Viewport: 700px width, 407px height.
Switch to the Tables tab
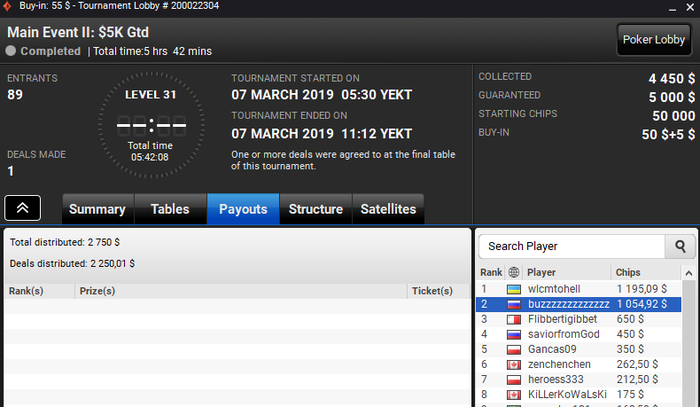click(170, 209)
